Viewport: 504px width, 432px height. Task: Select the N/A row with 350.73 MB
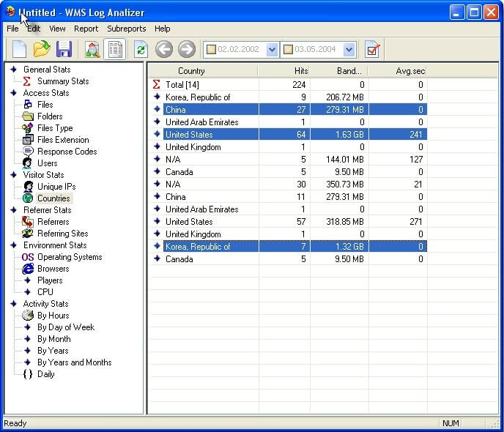pyautogui.click(x=289, y=185)
